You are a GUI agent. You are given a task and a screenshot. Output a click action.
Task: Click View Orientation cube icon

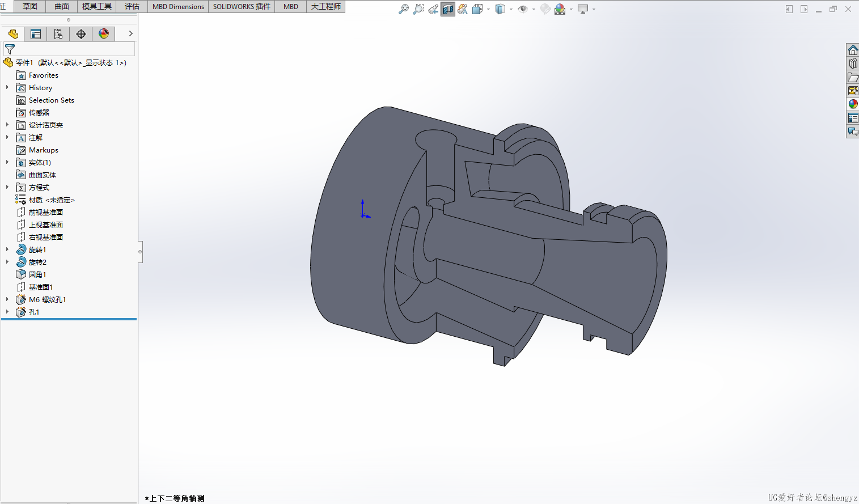click(x=477, y=9)
